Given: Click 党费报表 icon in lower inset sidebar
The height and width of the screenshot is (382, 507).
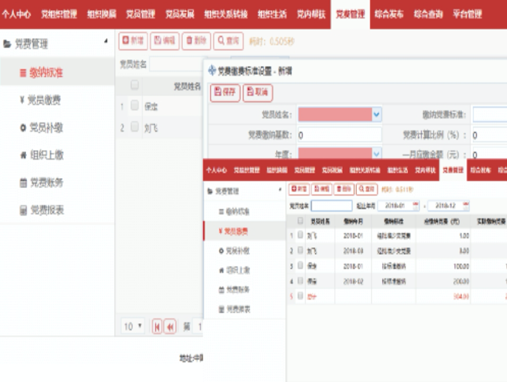Looking at the screenshot, I should point(221,310).
